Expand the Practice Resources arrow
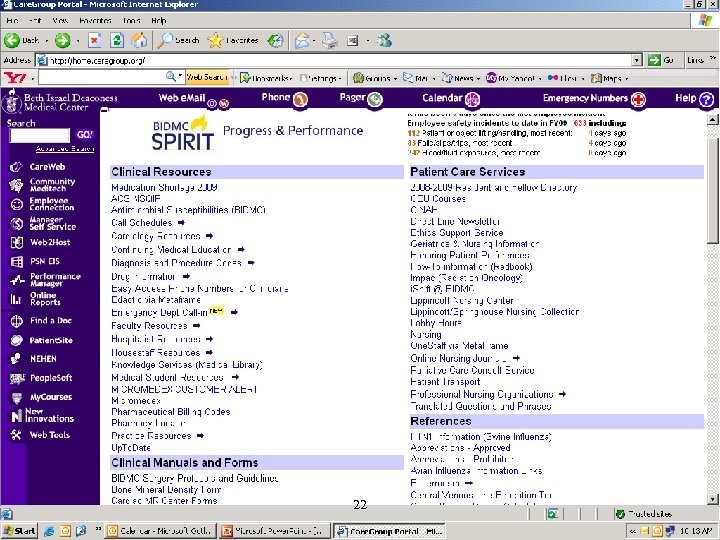 [200, 436]
